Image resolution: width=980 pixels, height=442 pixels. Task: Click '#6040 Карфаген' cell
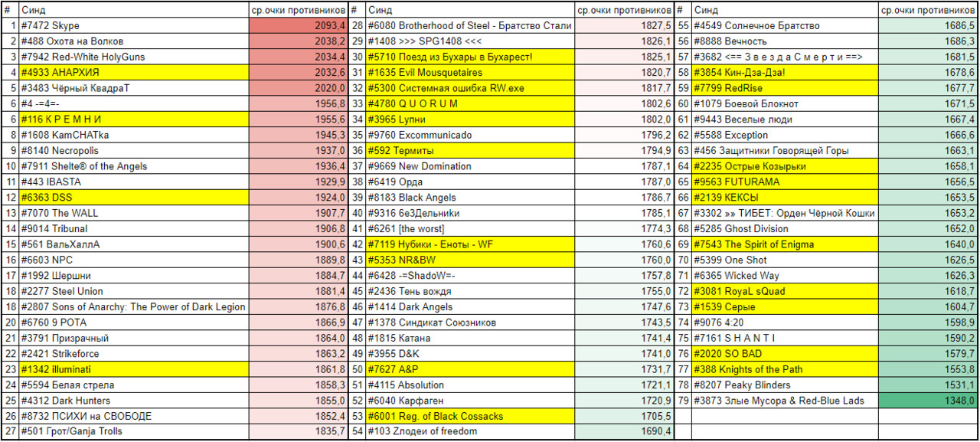(469, 401)
